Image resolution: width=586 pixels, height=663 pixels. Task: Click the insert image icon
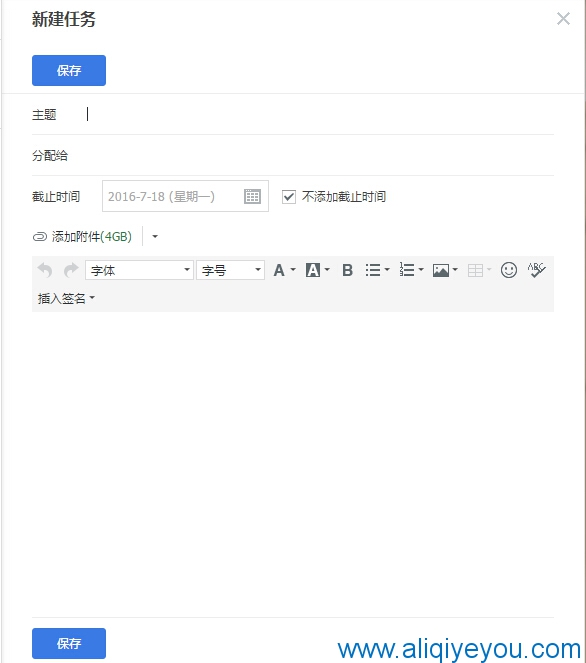445,270
